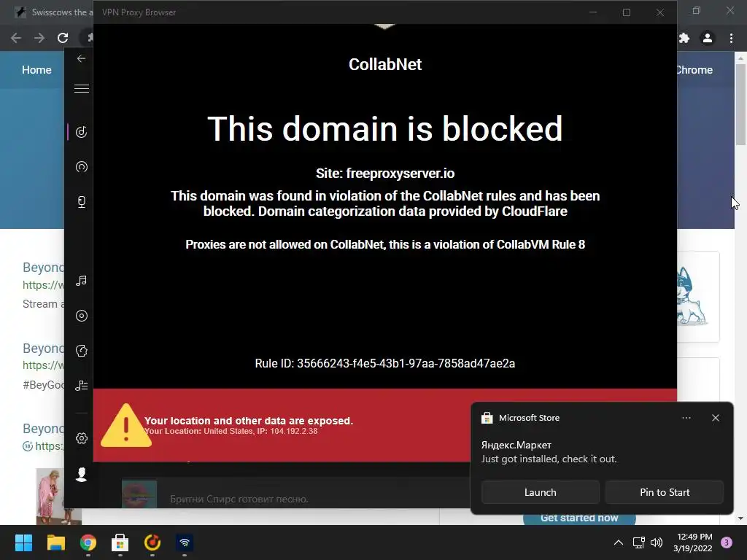
Task: Click the back arrow in the sidebar panel
Action: pos(82,58)
